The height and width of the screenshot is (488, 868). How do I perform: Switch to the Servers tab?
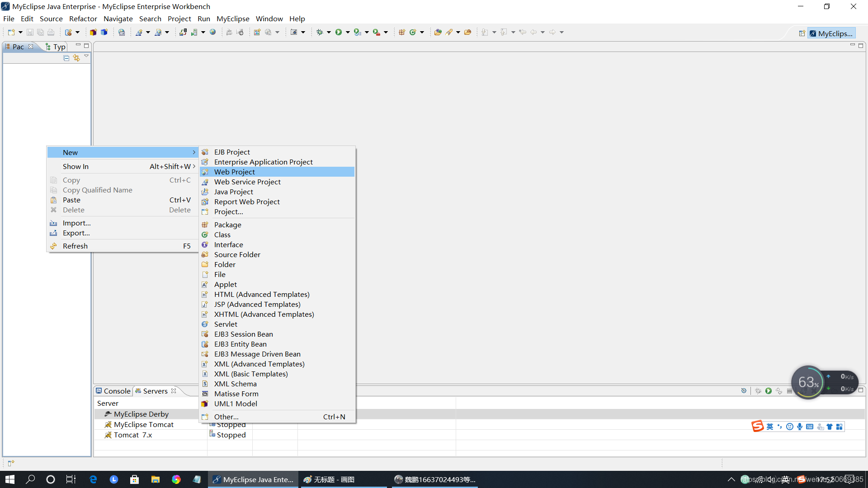pos(155,391)
